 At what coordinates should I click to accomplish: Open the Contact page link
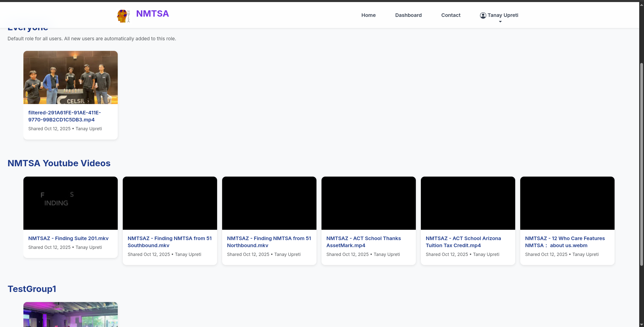[x=451, y=15]
